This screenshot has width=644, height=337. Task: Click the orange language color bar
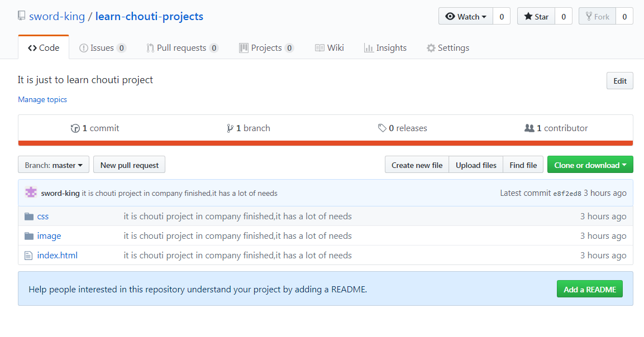click(325, 143)
